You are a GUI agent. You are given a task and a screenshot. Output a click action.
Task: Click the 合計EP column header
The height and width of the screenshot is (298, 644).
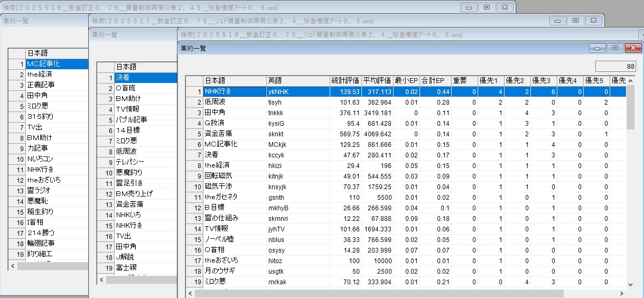(435, 81)
